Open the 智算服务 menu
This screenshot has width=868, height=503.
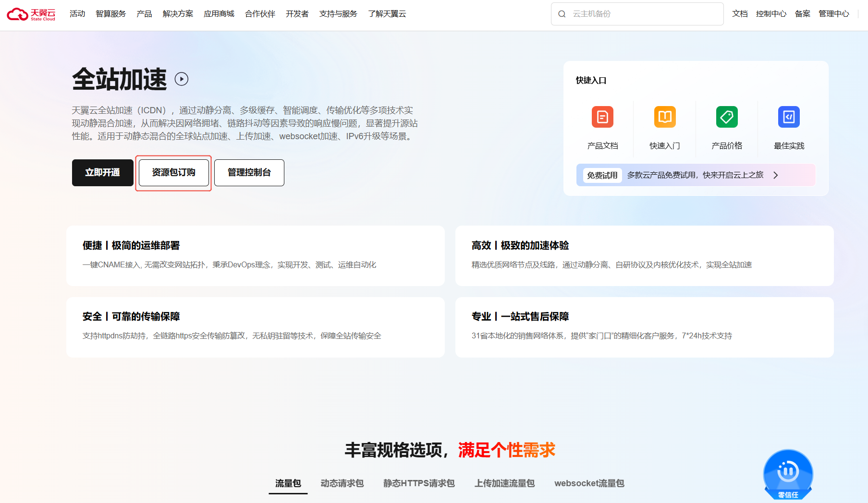pyautogui.click(x=110, y=14)
